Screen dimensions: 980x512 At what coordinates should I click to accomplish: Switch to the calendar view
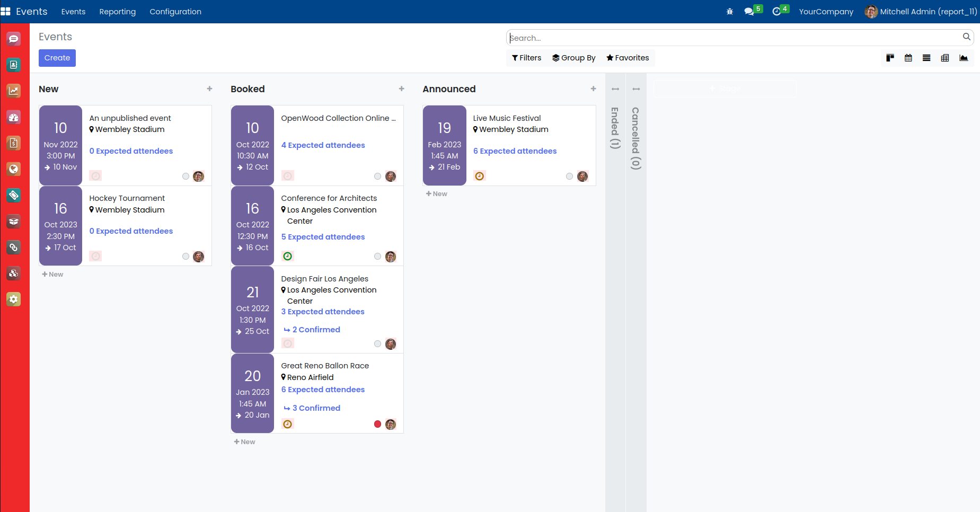[908, 58]
